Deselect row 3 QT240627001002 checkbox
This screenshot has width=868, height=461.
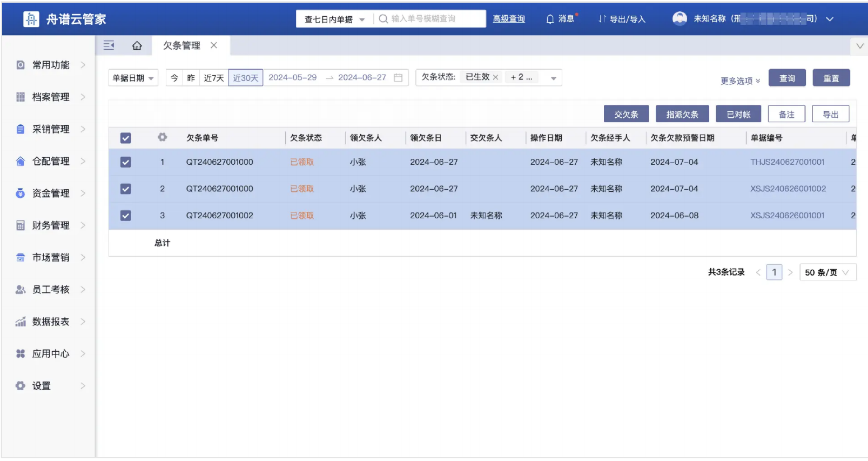coord(126,216)
